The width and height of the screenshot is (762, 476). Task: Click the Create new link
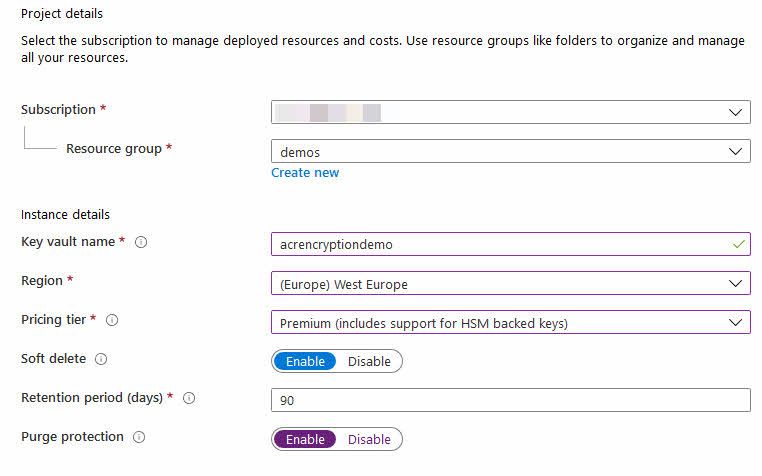[x=305, y=173]
